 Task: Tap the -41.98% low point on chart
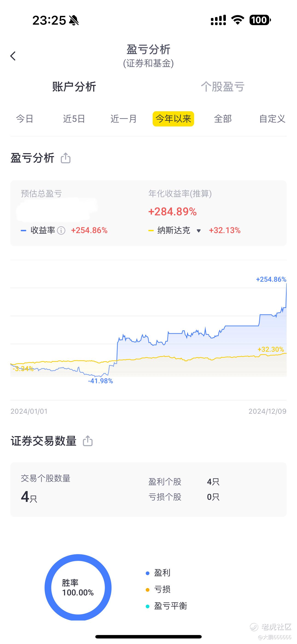(x=101, y=381)
